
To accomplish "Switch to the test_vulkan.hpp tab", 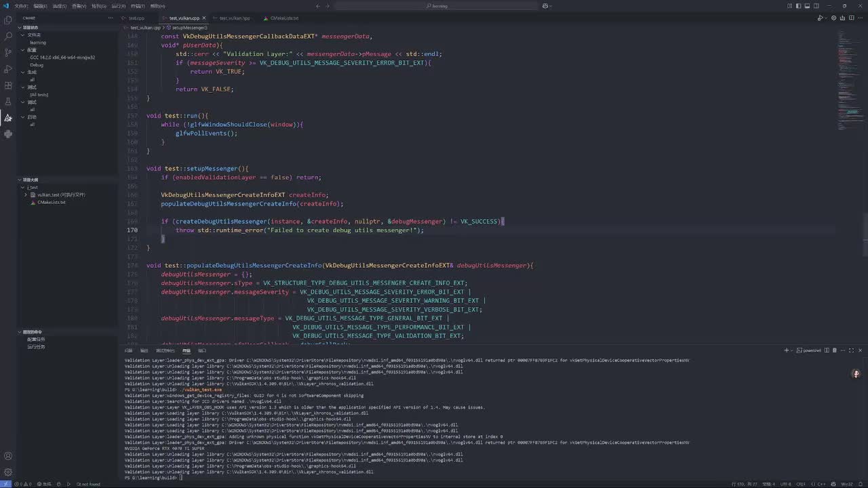I will [x=235, y=18].
